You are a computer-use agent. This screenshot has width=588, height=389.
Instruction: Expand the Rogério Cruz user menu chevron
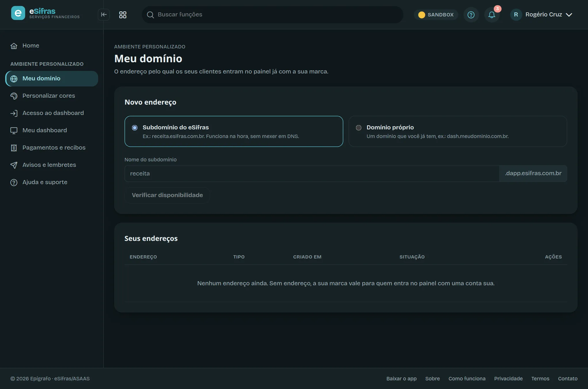(569, 15)
